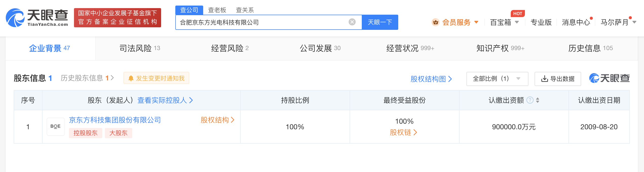Switch to the 司法风险 tab
644x172 pixels.
point(140,48)
